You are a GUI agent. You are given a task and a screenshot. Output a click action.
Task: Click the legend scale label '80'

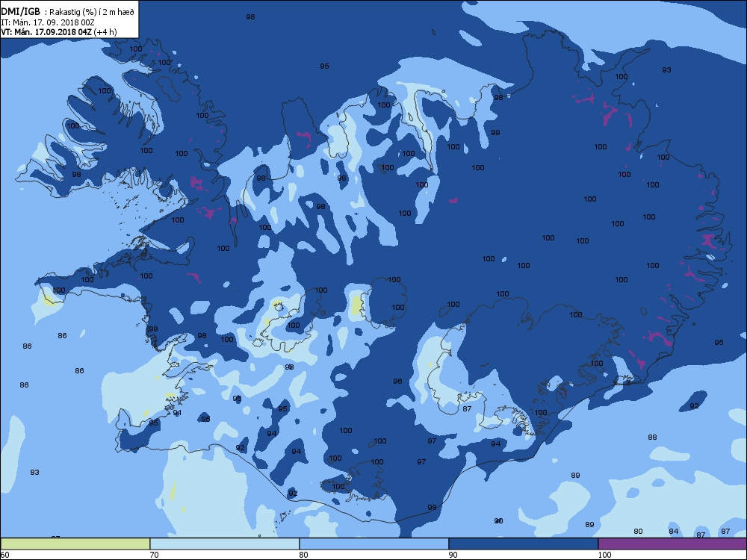pos(303,555)
